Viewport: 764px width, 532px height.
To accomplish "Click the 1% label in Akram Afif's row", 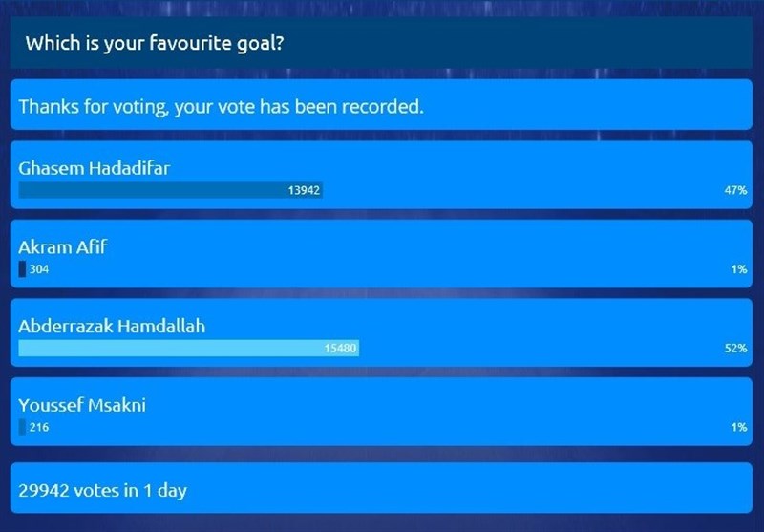I will (739, 270).
